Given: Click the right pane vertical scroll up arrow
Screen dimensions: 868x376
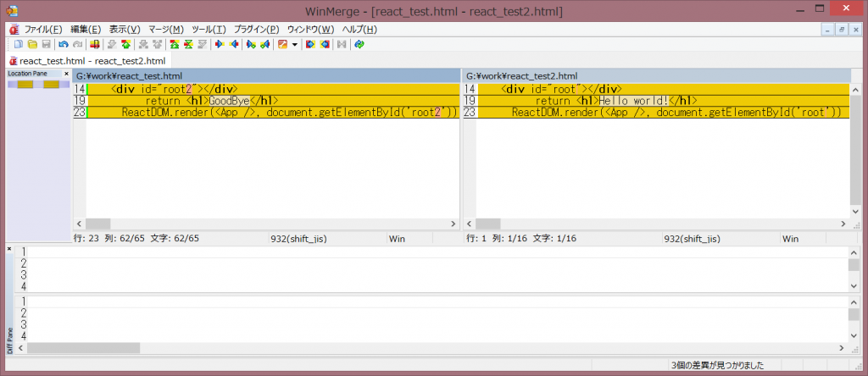Looking at the screenshot, I should coord(855,90).
